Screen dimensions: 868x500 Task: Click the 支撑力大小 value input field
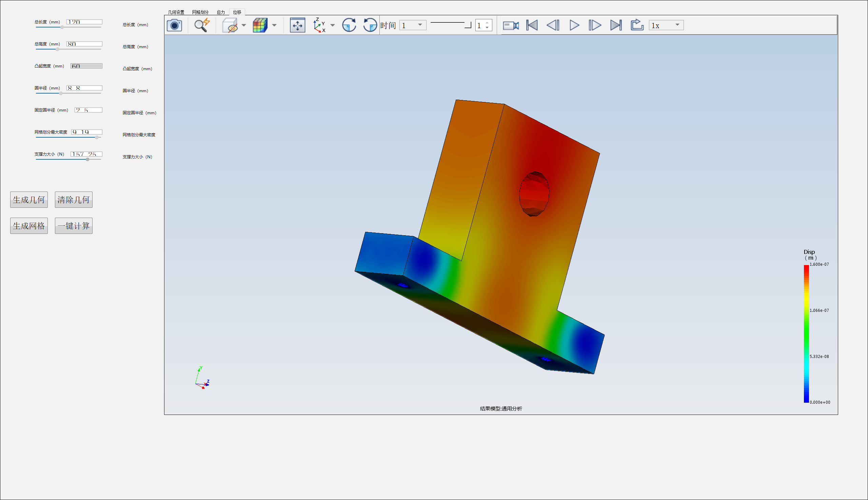(86, 154)
